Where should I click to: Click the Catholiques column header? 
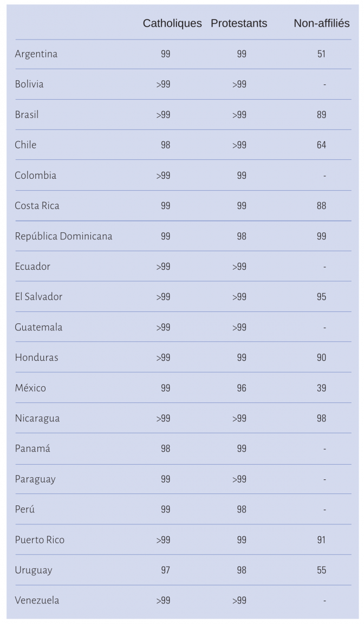point(172,23)
